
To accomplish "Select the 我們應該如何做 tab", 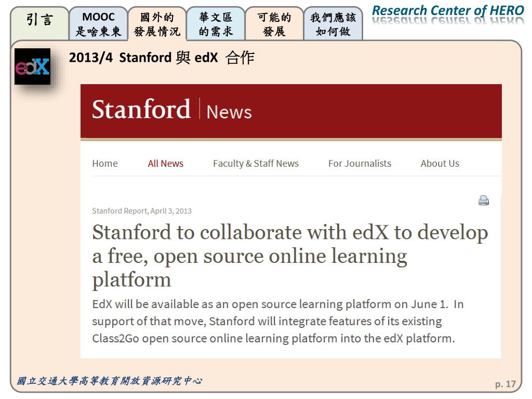I will tap(333, 23).
